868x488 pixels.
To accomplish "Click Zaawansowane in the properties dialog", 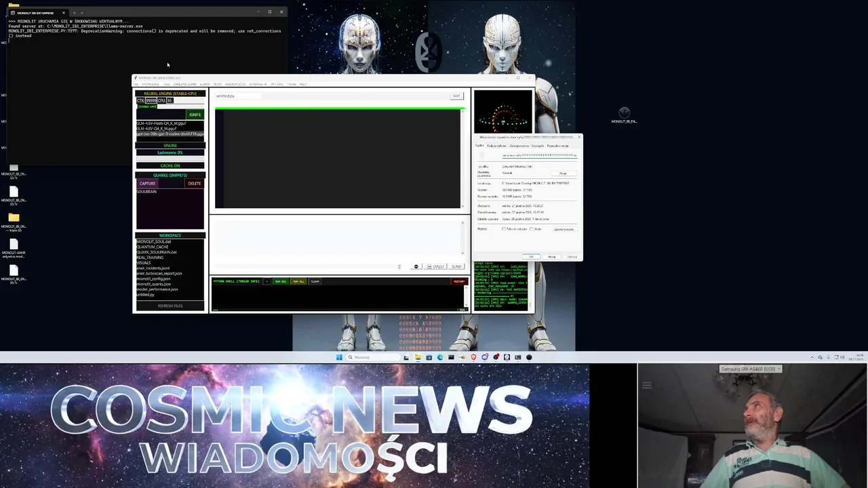I will pyautogui.click(x=564, y=229).
